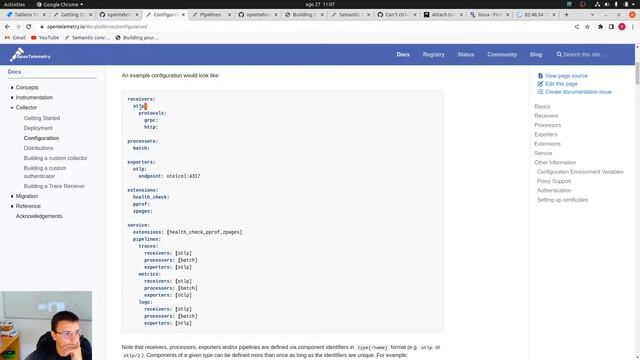
Task: Switch to the Attach to browser tab
Action: 442,14
